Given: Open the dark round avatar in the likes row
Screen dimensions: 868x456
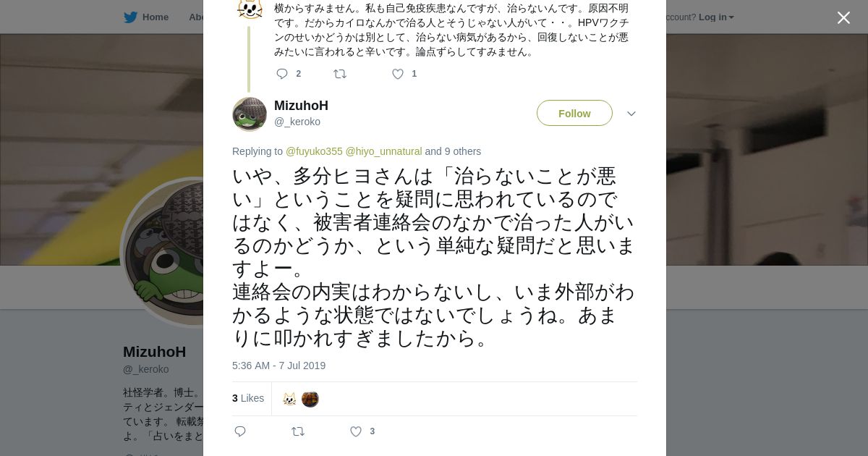Looking at the screenshot, I should click(x=310, y=399).
